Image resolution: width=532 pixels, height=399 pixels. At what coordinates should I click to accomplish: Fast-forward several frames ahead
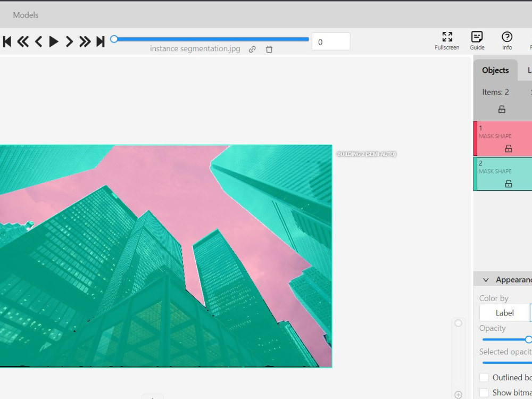pos(84,41)
